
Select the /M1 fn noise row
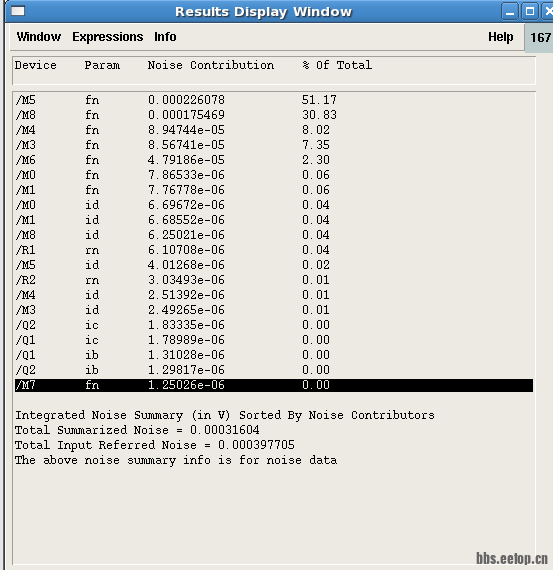pos(274,190)
